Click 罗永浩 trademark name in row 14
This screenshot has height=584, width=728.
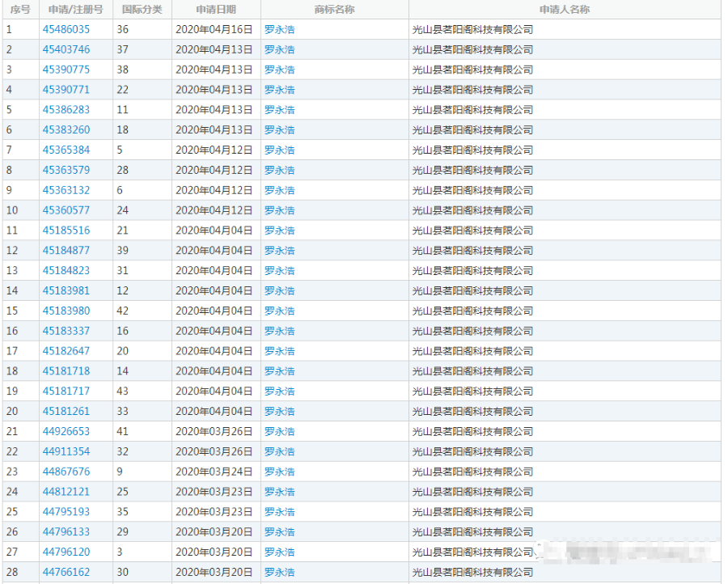click(280, 291)
